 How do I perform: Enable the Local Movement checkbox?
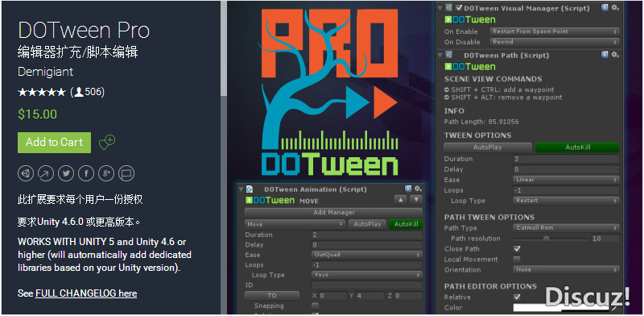click(517, 260)
